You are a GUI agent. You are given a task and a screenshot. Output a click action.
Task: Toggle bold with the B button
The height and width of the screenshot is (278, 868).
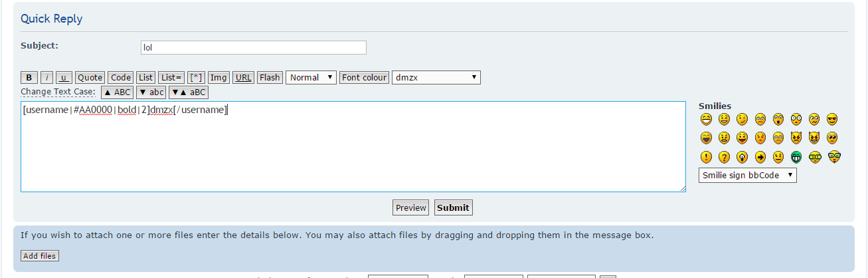click(29, 78)
